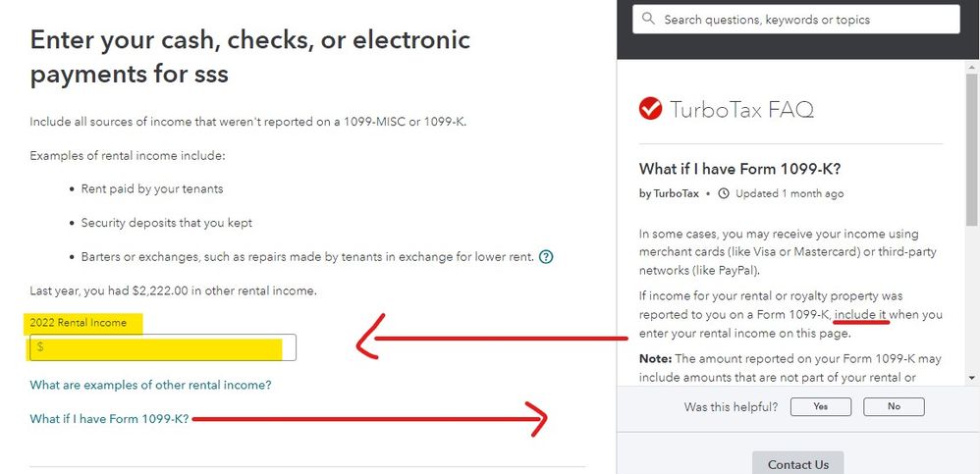Click the by TurboTax author text
Screen dimensions: 980x474
pos(669,193)
